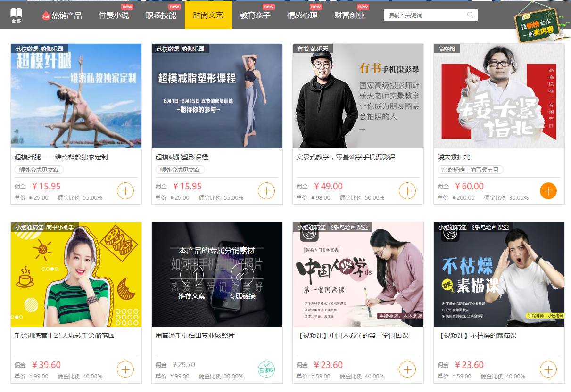Viewport: 571px width, 392px height.
Task: Click 高晓松唯一的音频节目 tag
Action: tap(470, 170)
